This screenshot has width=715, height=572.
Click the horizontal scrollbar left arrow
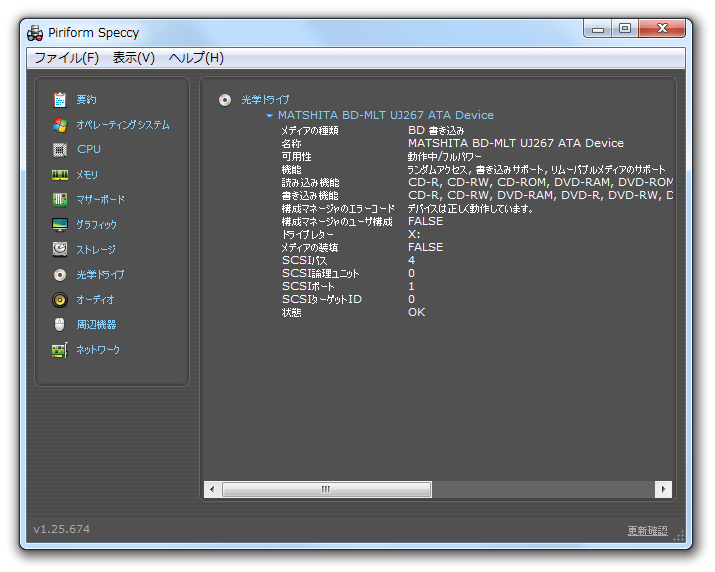tap(212, 489)
